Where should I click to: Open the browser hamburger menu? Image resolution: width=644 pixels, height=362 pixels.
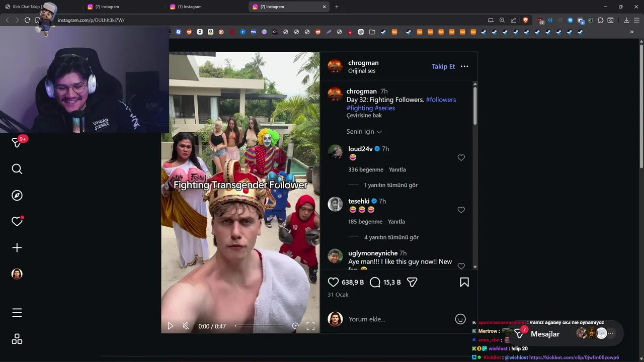tap(636, 20)
